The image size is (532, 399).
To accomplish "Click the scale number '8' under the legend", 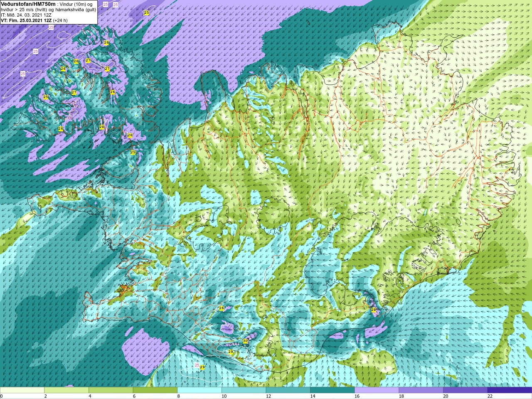I will click(179, 396).
